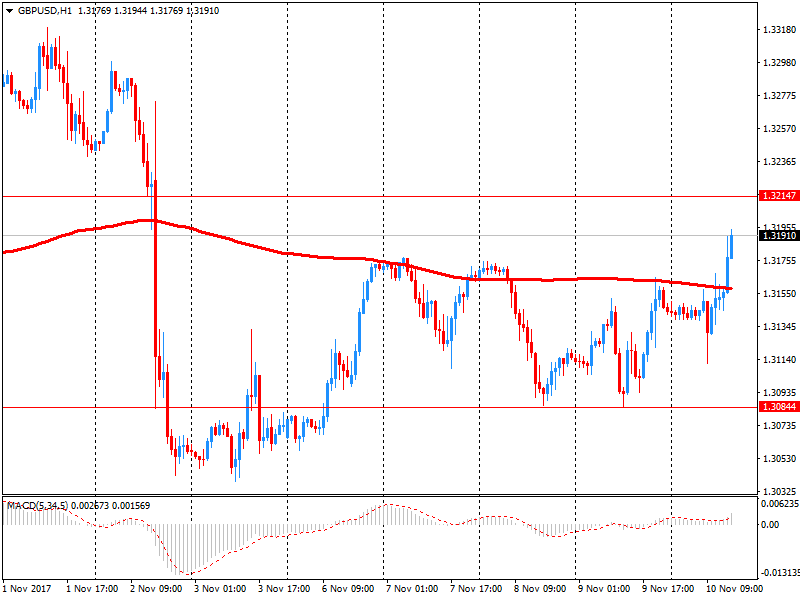Screen dimensions: 800x600
Task: Select the red 1.30844 price level tag
Action: [x=779, y=407]
